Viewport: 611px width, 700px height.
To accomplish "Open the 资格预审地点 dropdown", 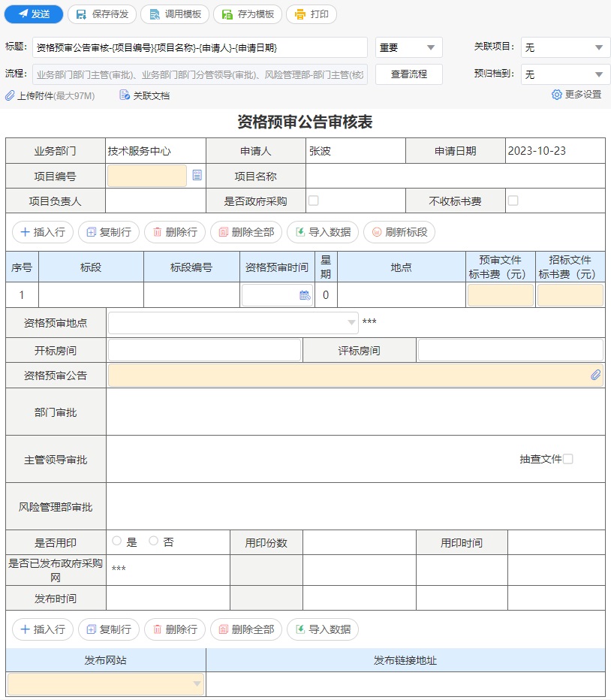I will 233,323.
